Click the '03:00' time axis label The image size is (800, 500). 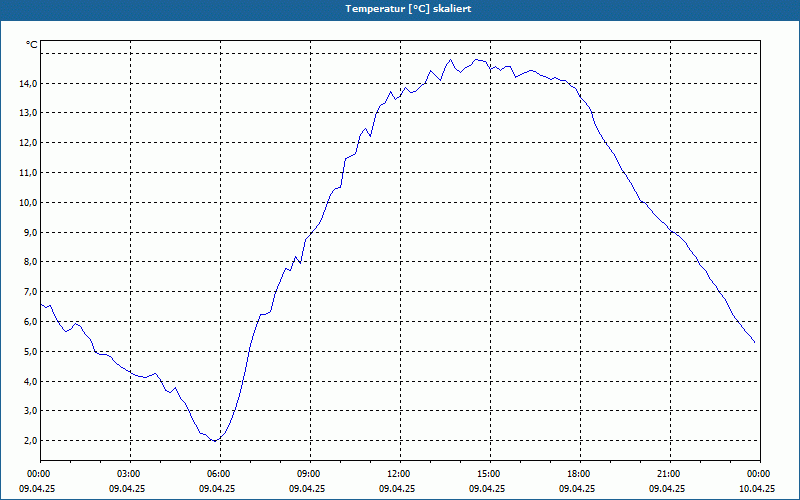pyautogui.click(x=129, y=474)
